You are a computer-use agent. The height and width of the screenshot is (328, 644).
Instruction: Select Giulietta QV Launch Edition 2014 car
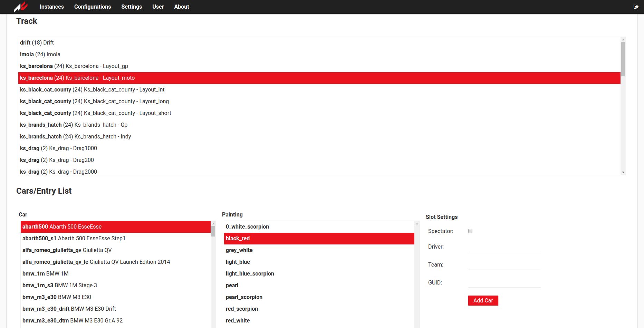tap(116, 262)
